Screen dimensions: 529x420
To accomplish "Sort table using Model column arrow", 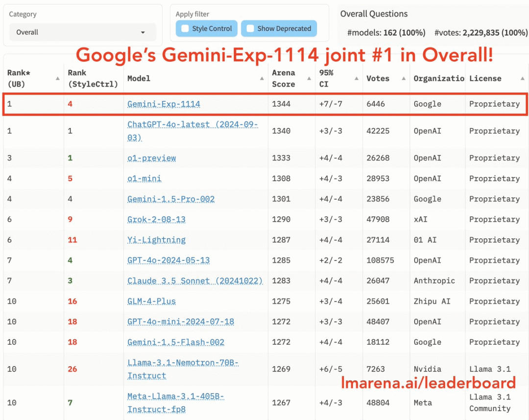I will 262,78.
